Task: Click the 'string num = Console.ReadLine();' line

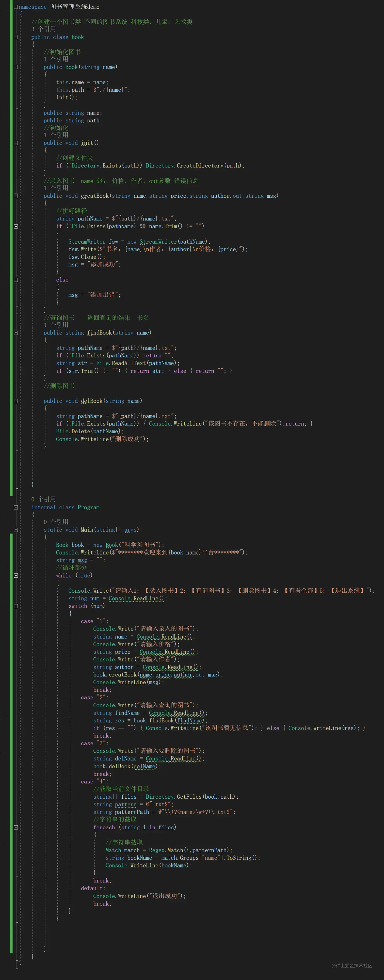Action: (118, 598)
